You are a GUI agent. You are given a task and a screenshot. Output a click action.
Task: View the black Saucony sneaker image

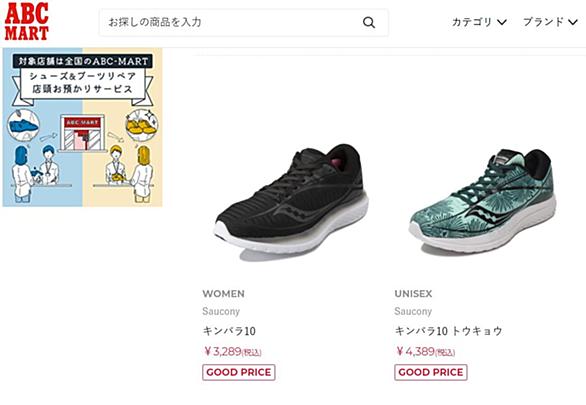pyautogui.click(x=291, y=200)
